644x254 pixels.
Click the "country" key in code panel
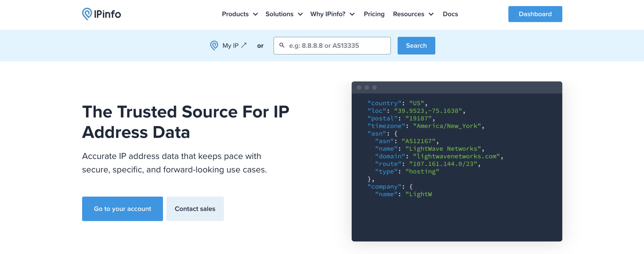384,103
